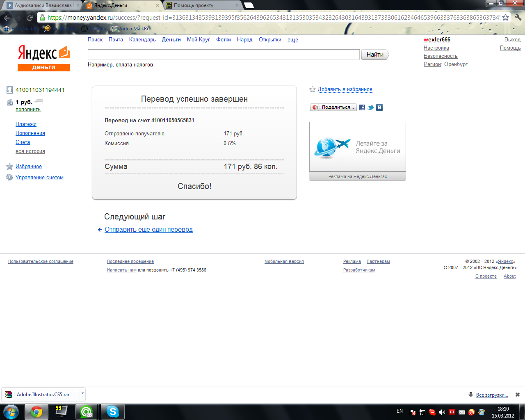Click the account number user icon
525x420 pixels.
[x=9, y=90]
